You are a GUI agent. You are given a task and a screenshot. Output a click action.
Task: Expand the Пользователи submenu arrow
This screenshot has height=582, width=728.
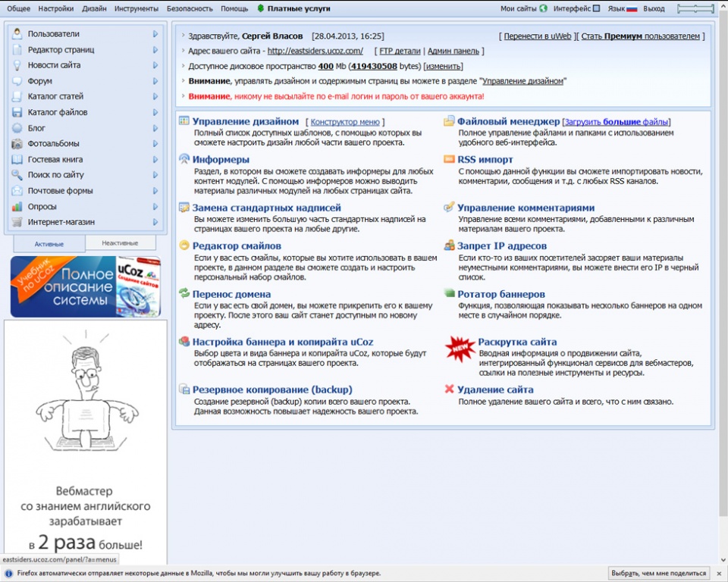tap(155, 34)
